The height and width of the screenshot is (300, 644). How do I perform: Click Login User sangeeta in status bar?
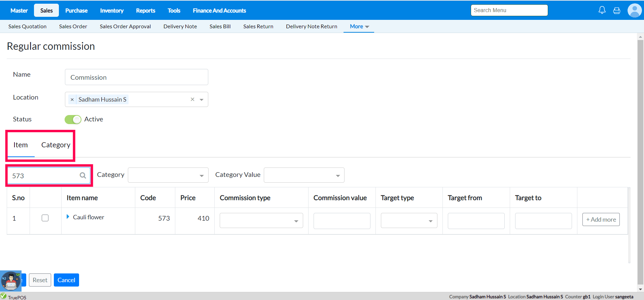point(613,297)
